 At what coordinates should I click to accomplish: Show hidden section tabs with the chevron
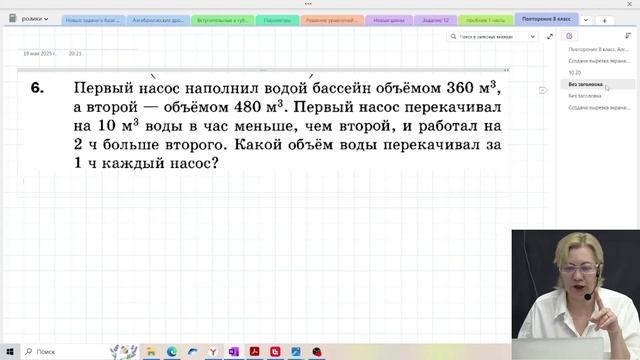click(586, 20)
